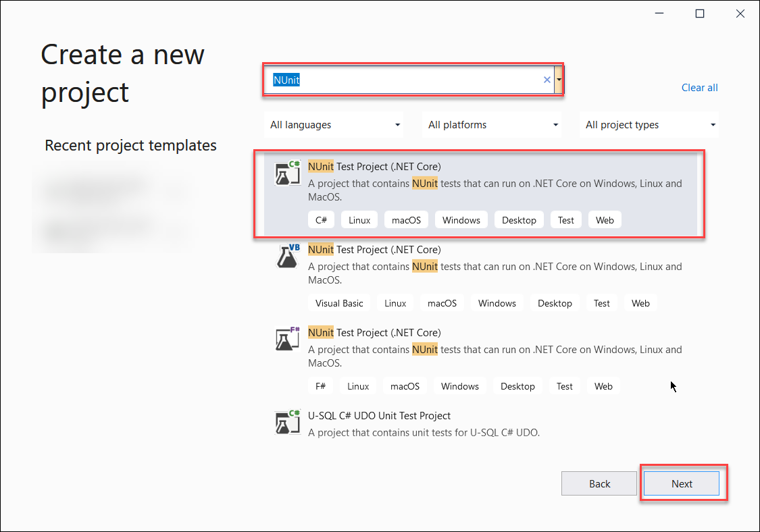
Task: Select the VB NUnit Test Project icon
Action: 288,257
